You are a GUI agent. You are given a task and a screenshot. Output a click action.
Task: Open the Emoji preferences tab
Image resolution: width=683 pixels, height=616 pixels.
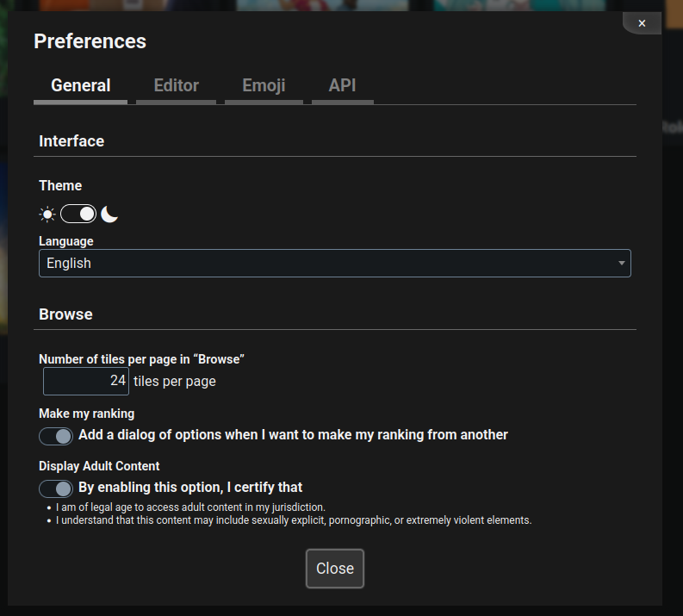point(264,85)
